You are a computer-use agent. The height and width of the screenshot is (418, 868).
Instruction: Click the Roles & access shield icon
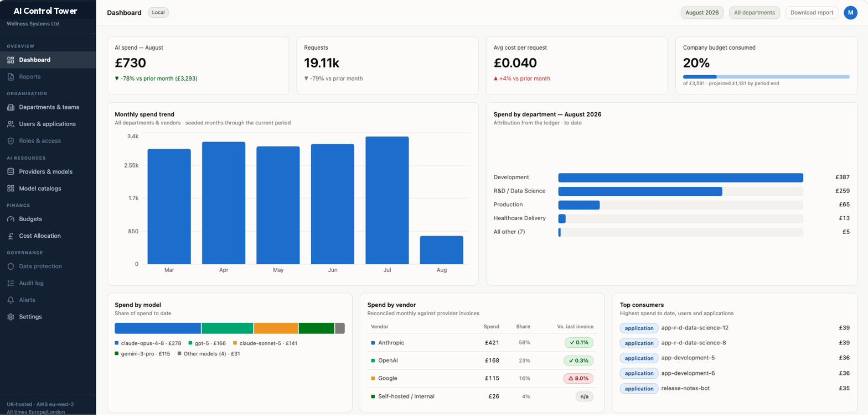11,141
